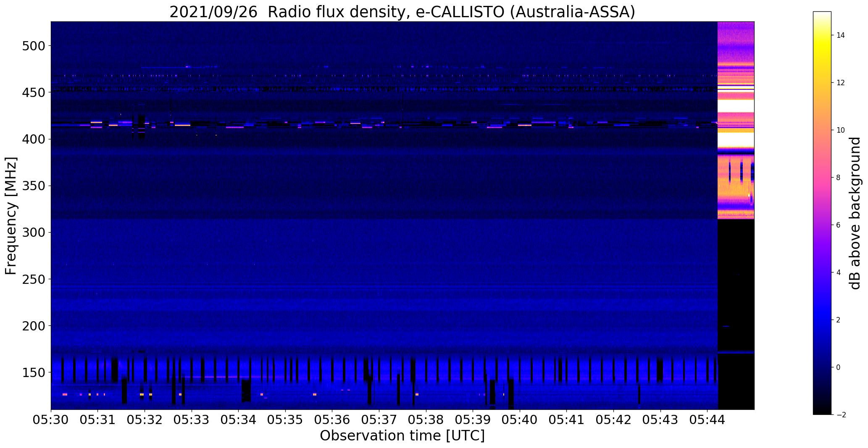
Task: Click the 400 frequency tick label
Action: 33,139
